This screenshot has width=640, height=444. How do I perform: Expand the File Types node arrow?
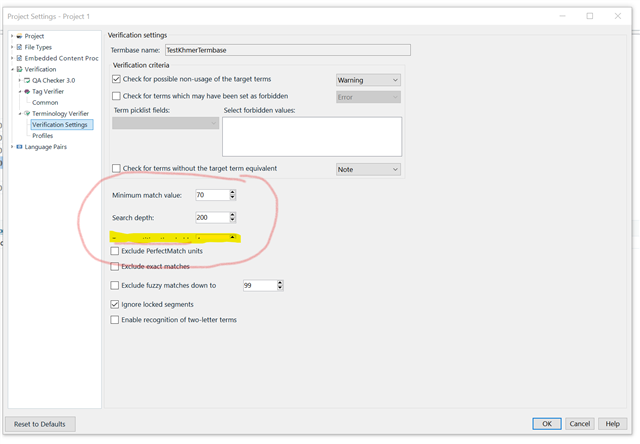click(12, 47)
